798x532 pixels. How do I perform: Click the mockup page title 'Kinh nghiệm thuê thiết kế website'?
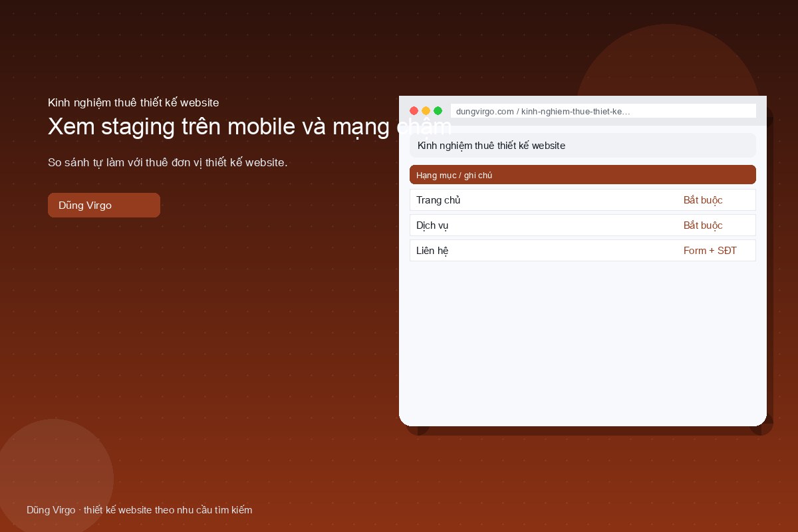pos(491,146)
